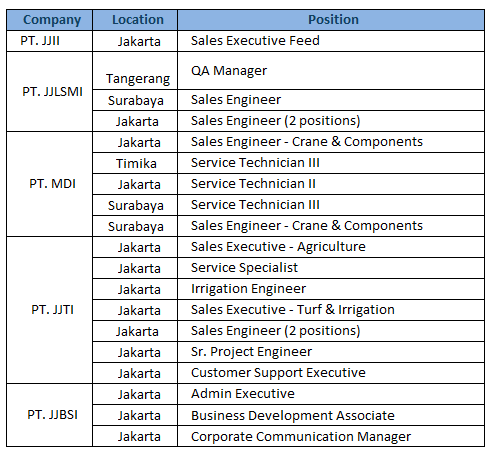Click Crane & Components position in Jakarta row
Screen dimensions: 491x453
331,142
